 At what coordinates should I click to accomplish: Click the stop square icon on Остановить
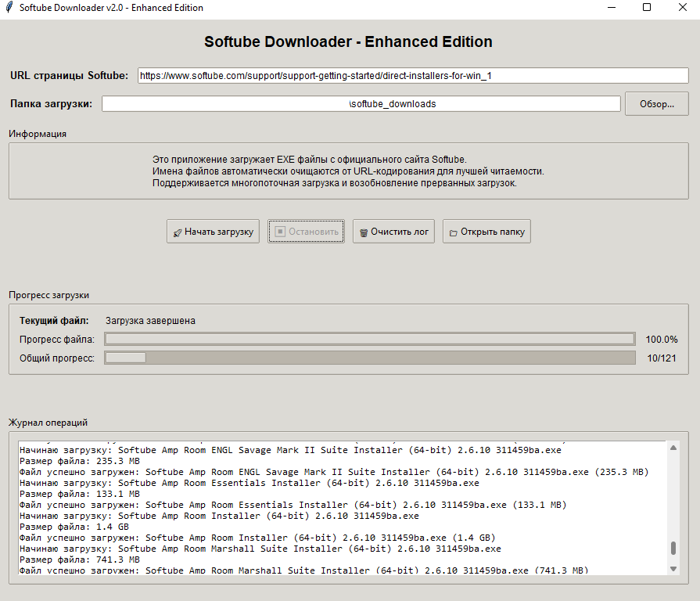tap(280, 232)
